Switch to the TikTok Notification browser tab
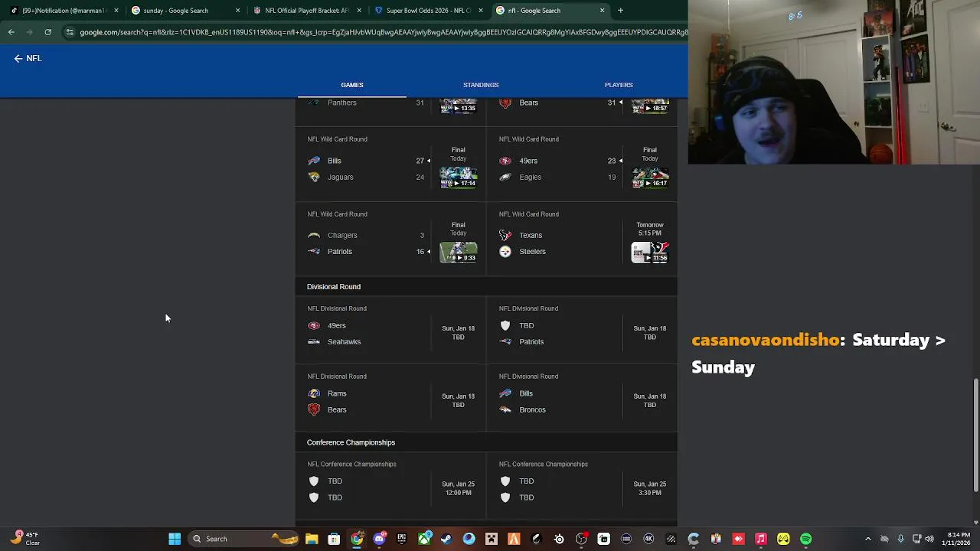The image size is (980, 551). pos(60,11)
